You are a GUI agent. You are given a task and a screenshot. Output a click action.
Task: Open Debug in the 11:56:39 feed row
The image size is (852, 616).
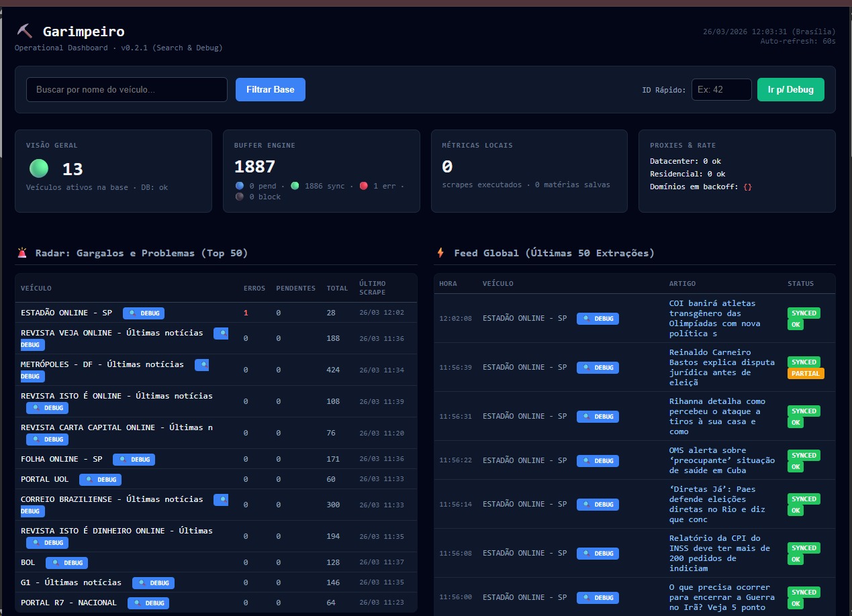[598, 368]
